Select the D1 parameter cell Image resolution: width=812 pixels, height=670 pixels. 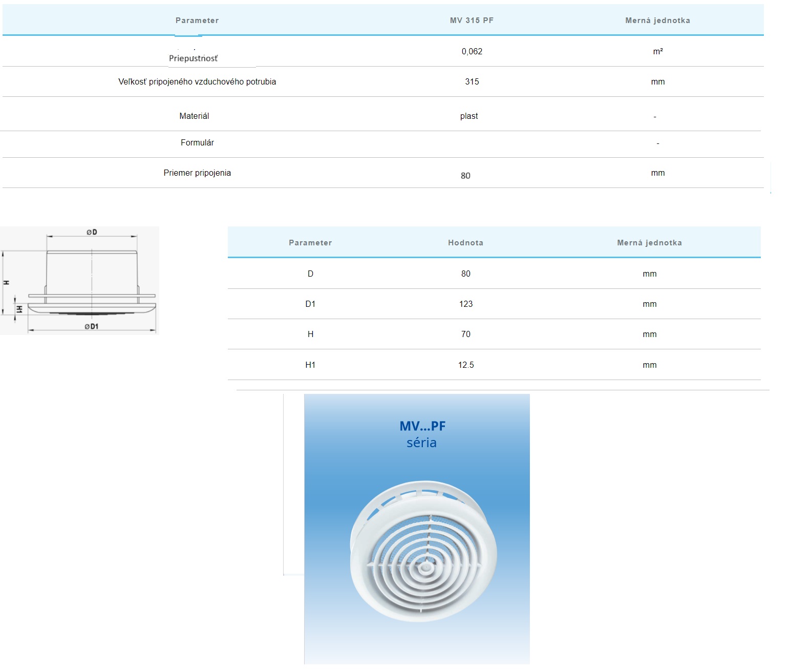point(310,304)
